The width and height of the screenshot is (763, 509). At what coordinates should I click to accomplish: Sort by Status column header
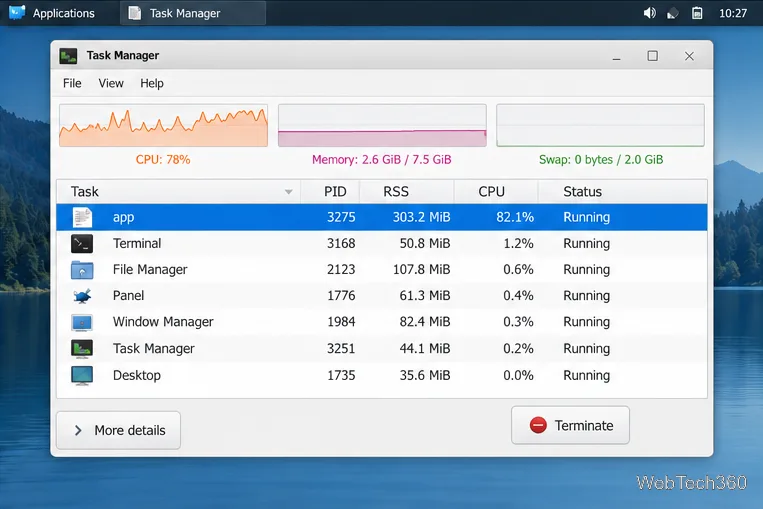(582, 192)
